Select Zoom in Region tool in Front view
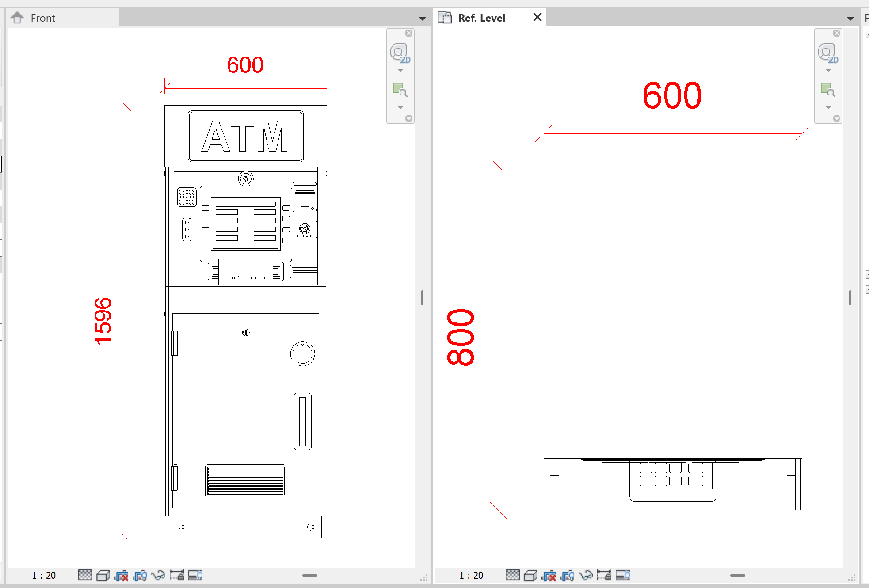This screenshot has height=588, width=869. (400, 90)
